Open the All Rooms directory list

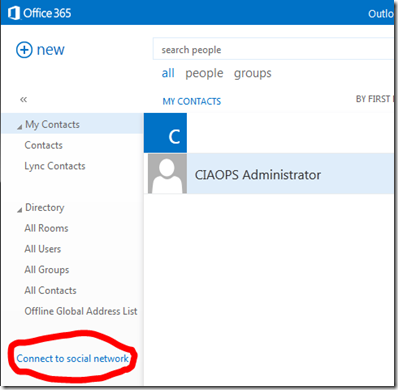(x=46, y=228)
